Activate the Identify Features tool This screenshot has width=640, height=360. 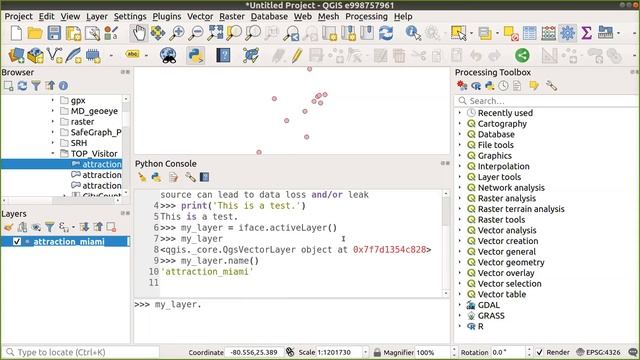pyautogui.click(x=413, y=33)
